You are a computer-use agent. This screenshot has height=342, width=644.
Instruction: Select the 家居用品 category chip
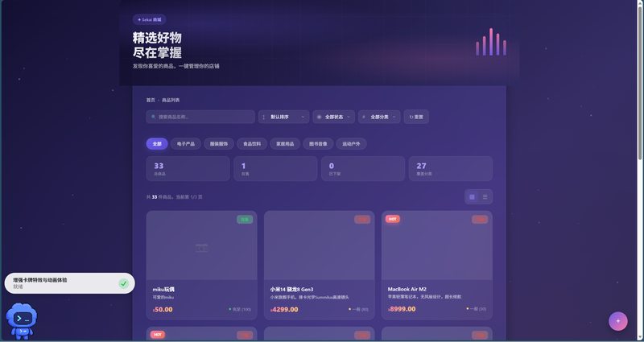coord(285,144)
